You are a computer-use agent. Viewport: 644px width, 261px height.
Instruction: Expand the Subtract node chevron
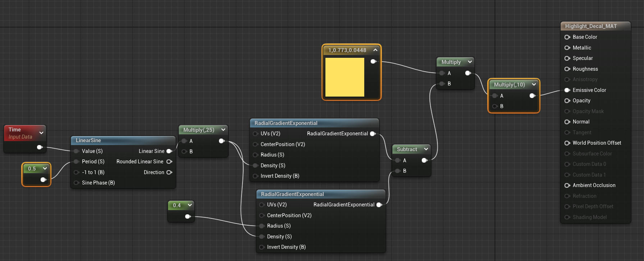pos(426,149)
